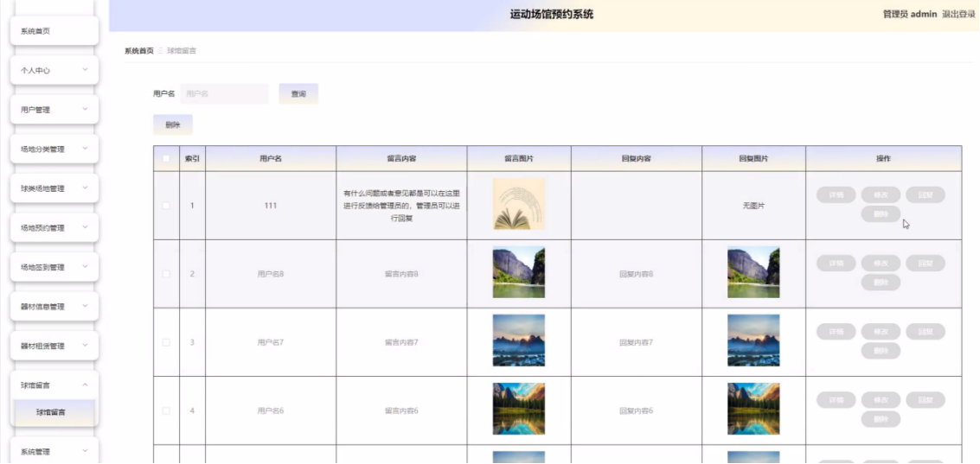Click 回复 button in row 用户名6
The image size is (980, 464).
click(x=925, y=400)
